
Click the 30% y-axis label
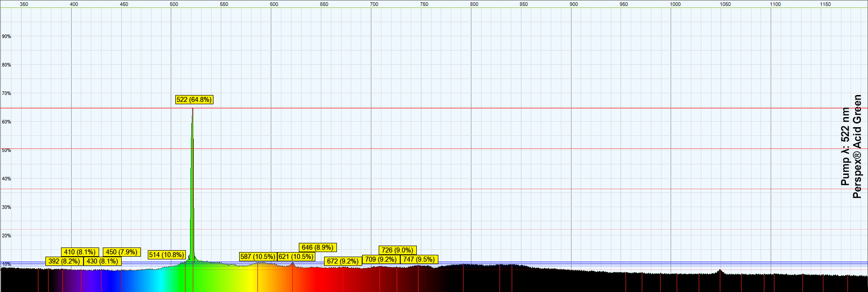click(x=6, y=207)
